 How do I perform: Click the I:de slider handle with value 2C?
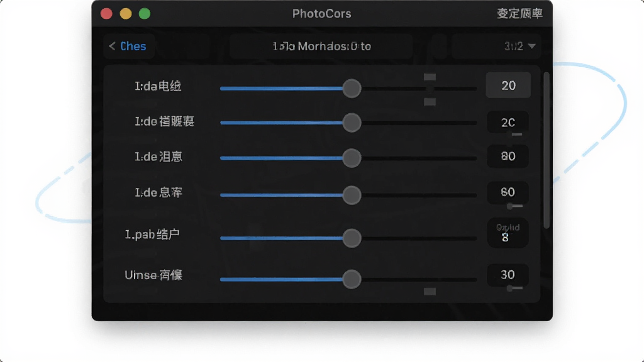click(352, 123)
